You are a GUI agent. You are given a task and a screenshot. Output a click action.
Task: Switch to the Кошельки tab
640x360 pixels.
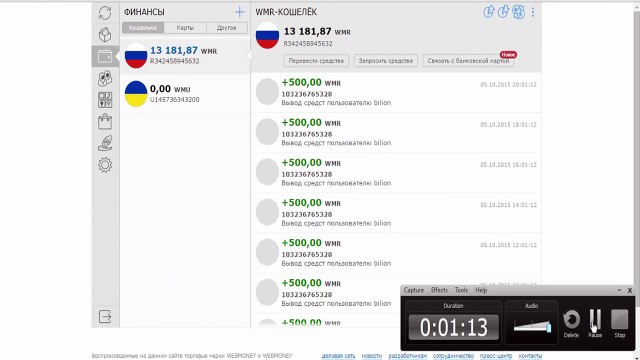pyautogui.click(x=143, y=28)
